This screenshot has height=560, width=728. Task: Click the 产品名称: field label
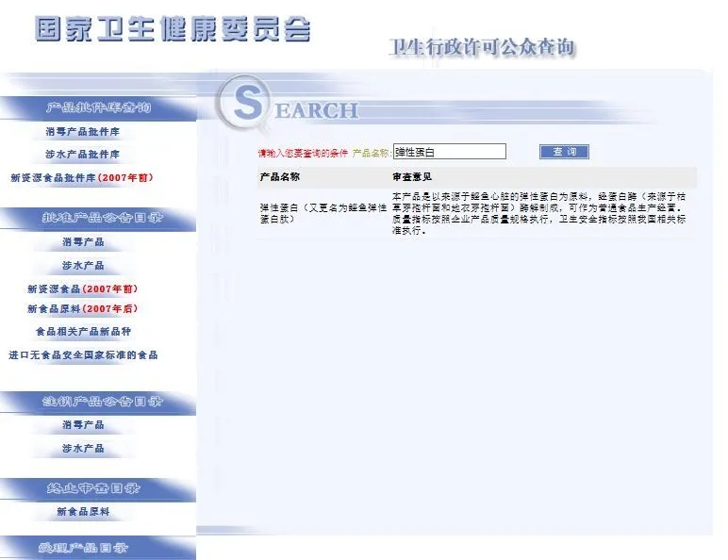pos(372,153)
